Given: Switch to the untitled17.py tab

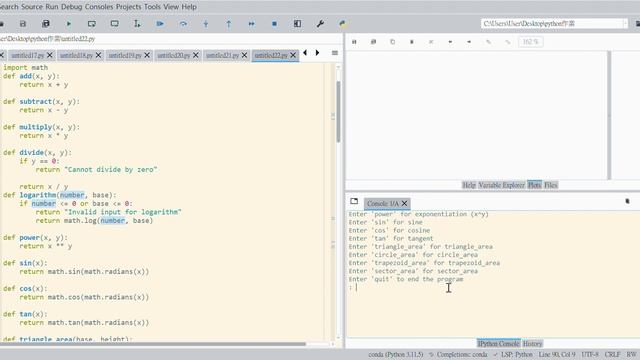Looking at the screenshot, I should tap(27, 55).
